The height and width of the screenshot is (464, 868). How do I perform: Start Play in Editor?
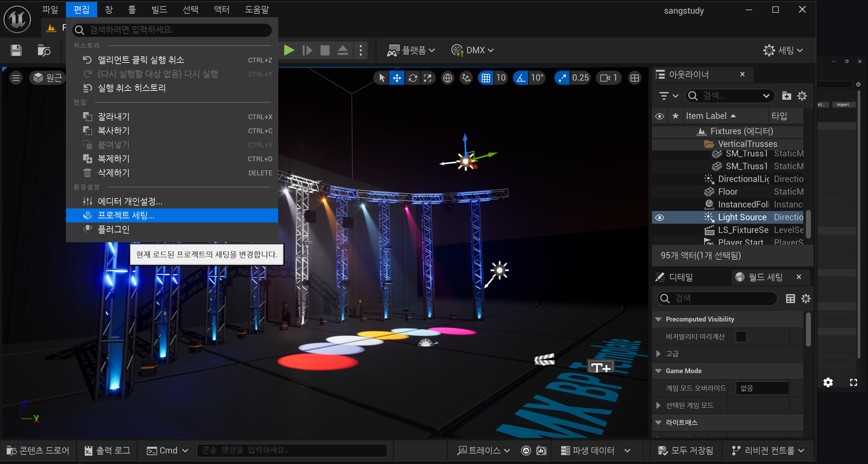289,50
